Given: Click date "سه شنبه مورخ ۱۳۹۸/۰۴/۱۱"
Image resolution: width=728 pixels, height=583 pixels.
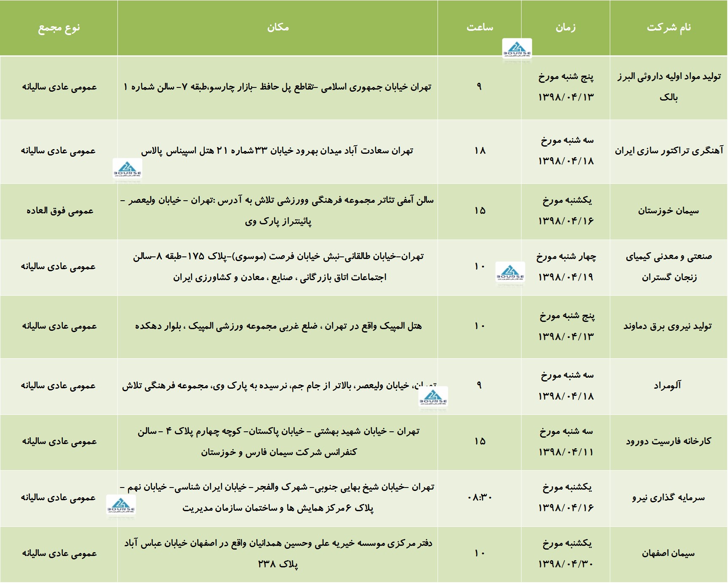Looking at the screenshot, I should (x=566, y=441).
